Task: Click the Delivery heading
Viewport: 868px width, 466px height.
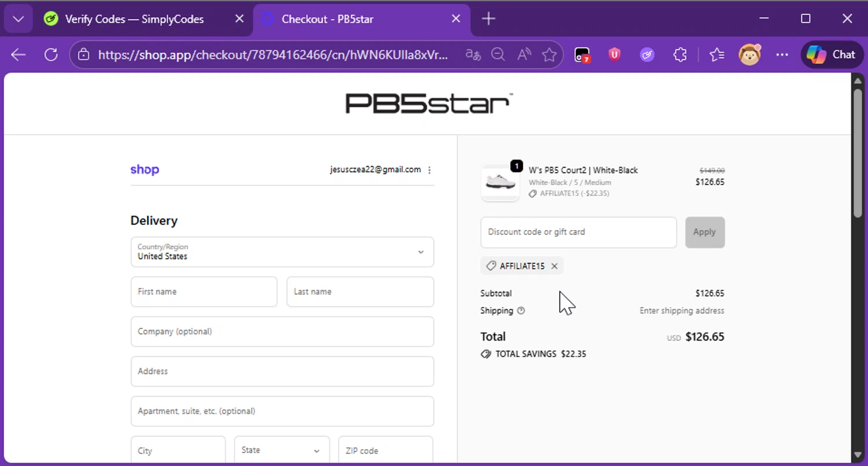Action: 154,220
